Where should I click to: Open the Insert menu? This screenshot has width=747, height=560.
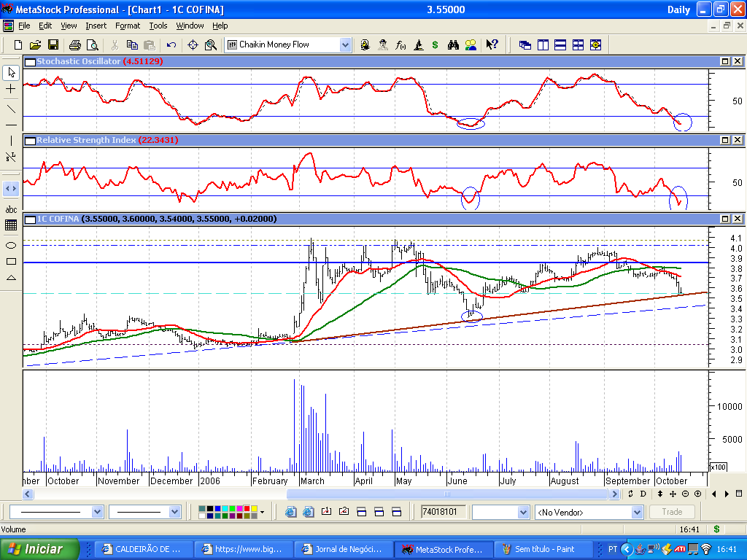(96, 26)
